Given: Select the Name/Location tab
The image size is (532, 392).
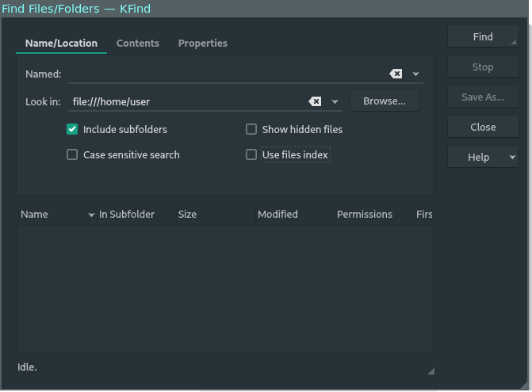Looking at the screenshot, I should click(x=61, y=44).
